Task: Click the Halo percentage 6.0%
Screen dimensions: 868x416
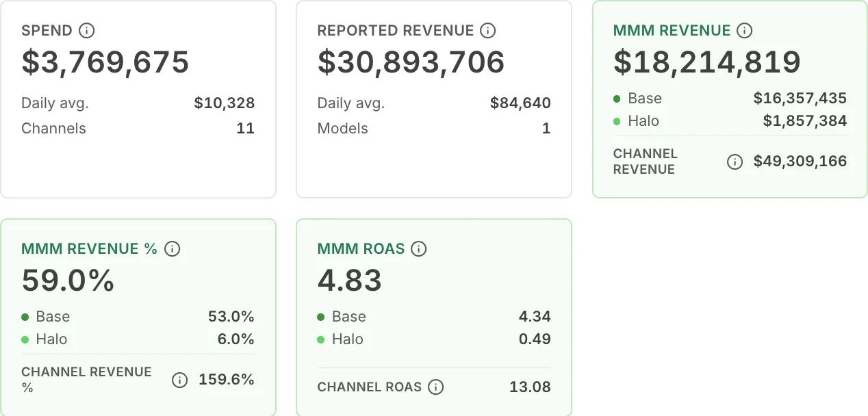Action: click(235, 339)
